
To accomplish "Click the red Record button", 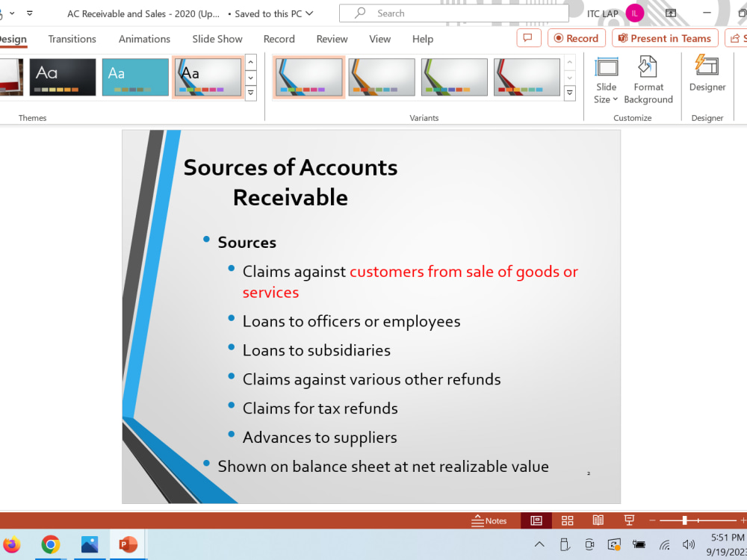I will tap(577, 38).
